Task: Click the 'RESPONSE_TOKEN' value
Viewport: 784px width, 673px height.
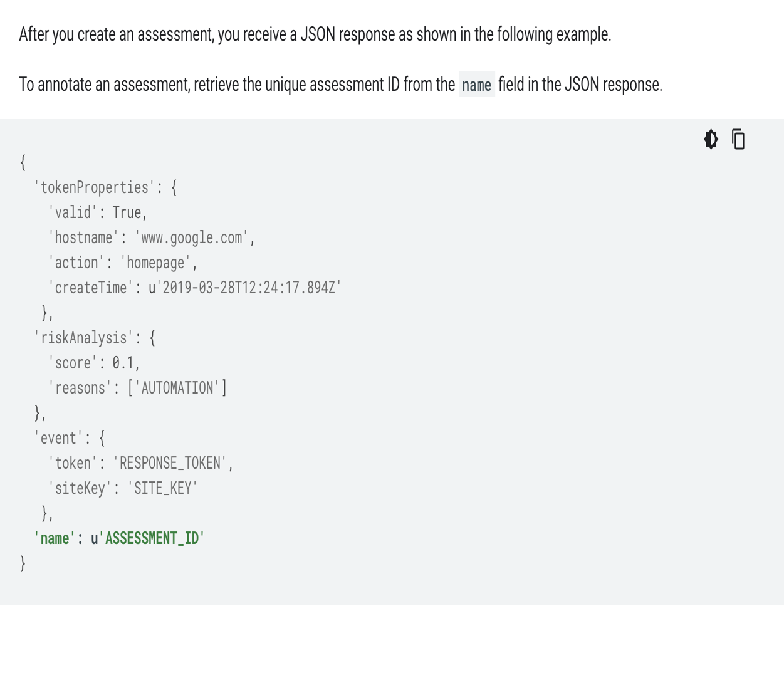Action: 170,463
